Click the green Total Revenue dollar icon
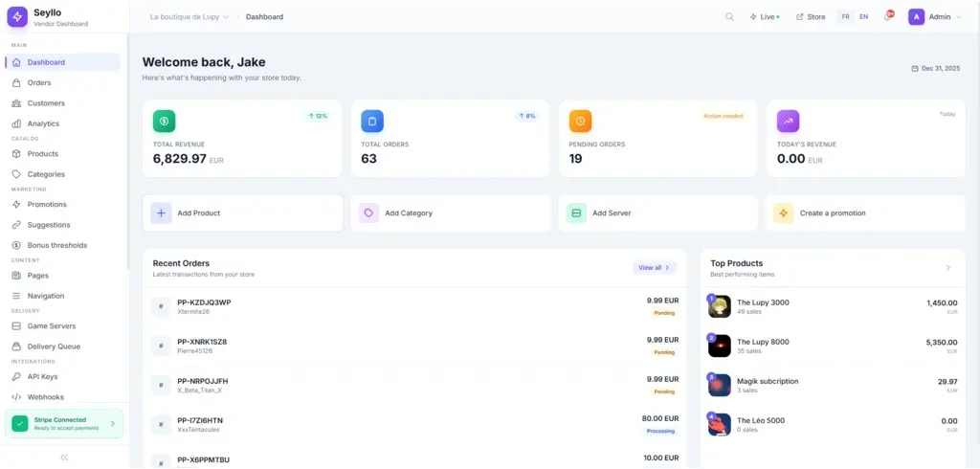This screenshot has height=469, width=980. click(165, 122)
